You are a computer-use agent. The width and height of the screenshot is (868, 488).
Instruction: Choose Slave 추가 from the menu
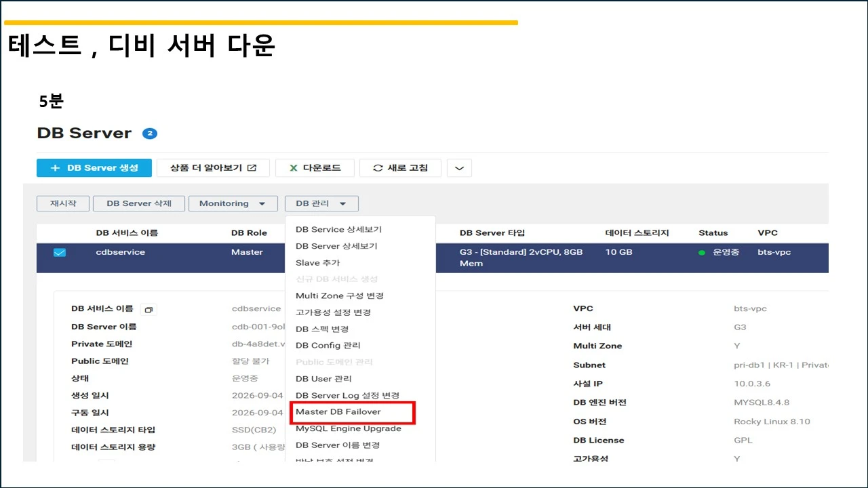point(318,263)
